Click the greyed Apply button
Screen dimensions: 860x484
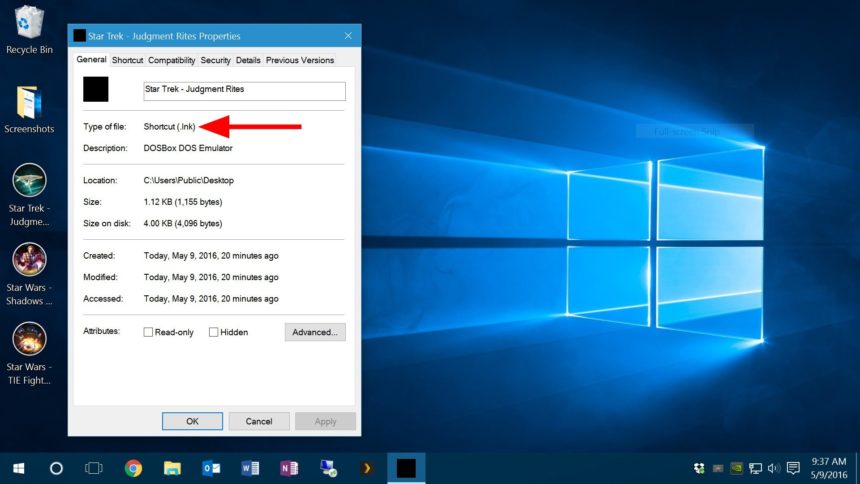325,421
